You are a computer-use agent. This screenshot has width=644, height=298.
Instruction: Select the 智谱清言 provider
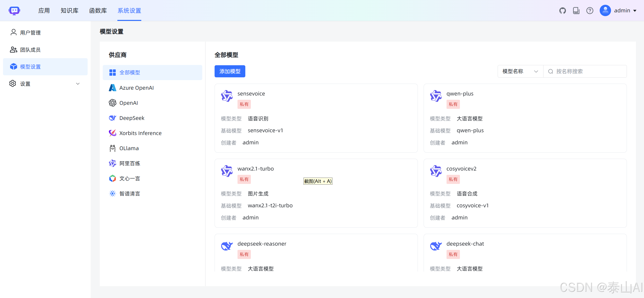point(129,193)
